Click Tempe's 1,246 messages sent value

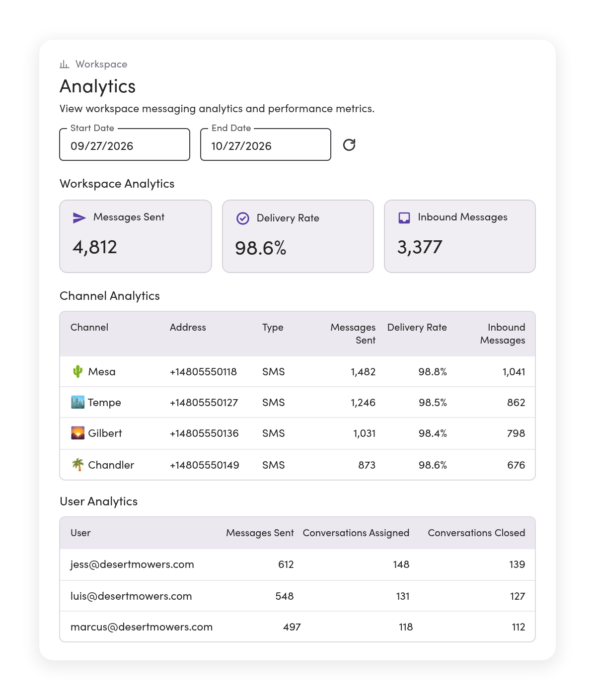click(x=363, y=403)
